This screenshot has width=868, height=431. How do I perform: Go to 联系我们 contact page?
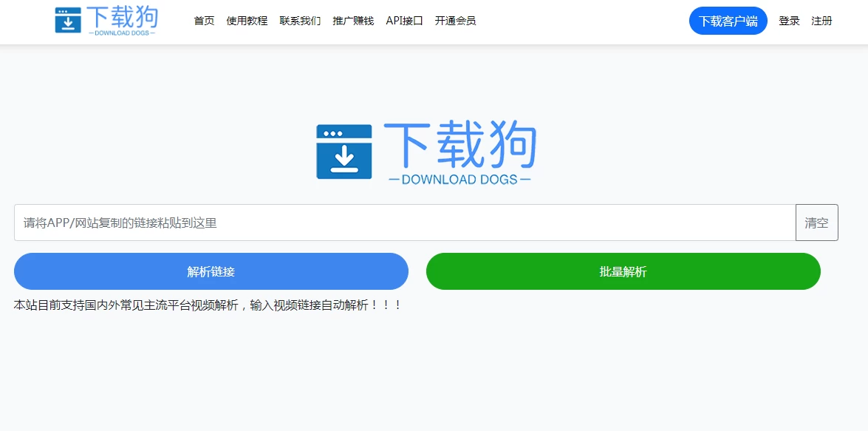[x=300, y=21]
